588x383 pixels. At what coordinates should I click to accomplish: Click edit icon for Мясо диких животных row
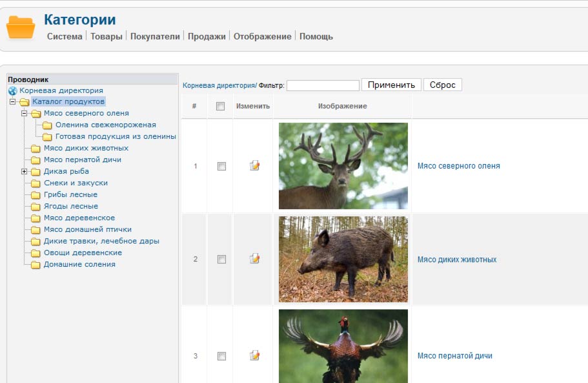click(254, 258)
